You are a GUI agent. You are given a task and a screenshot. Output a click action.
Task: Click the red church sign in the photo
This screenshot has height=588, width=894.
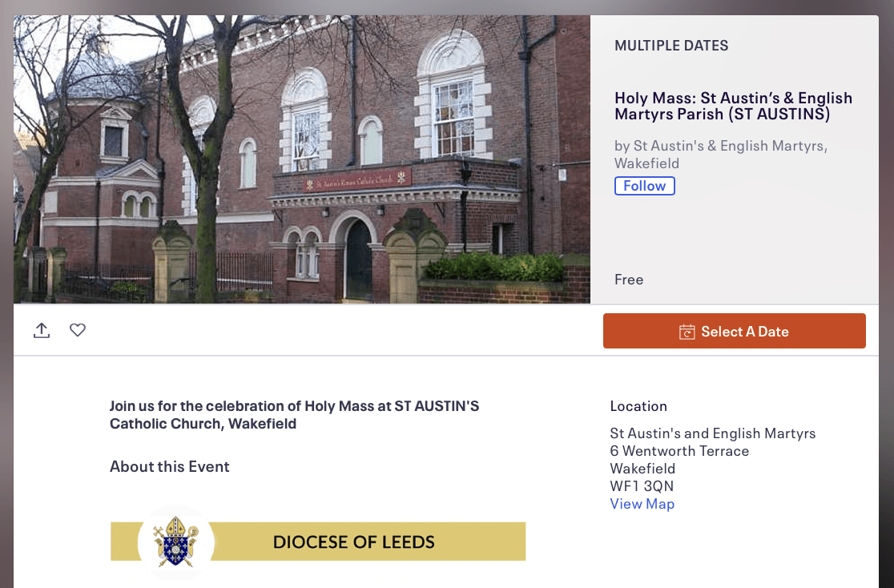pos(357,180)
